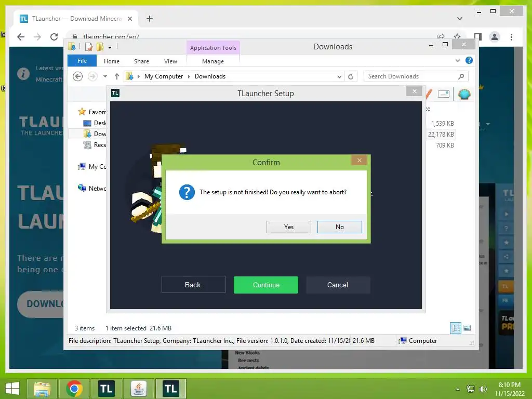Click the 709 KB file size entry
This screenshot has height=399, width=532.
point(445,145)
